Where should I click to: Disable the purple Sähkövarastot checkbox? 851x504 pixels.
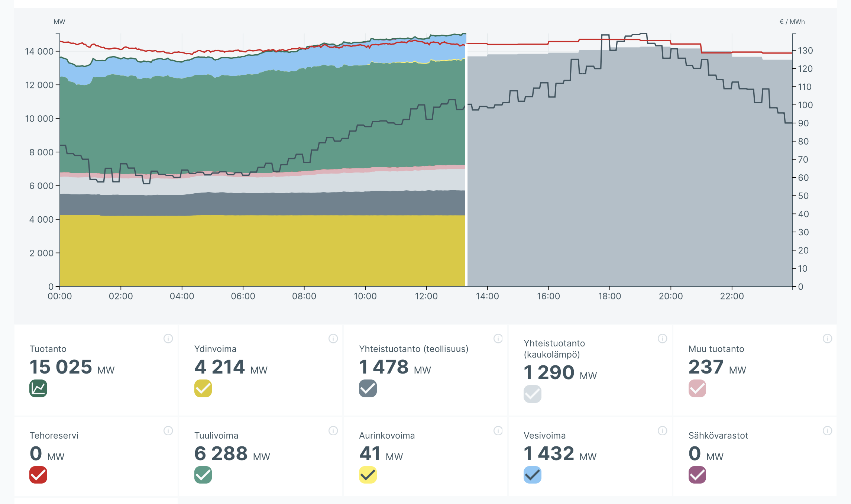tap(698, 475)
